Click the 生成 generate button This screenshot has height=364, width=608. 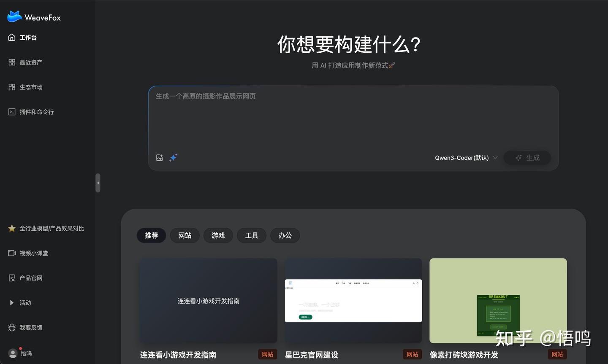(x=527, y=157)
